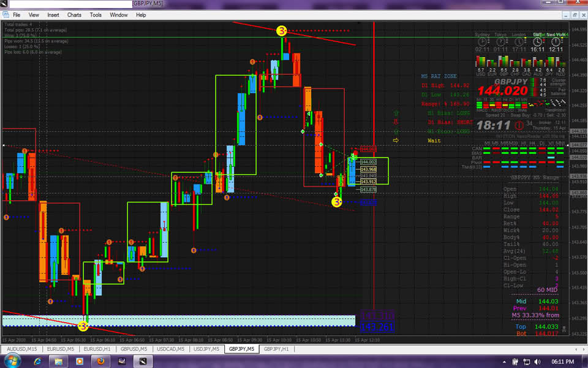Click the yellow right arrow beside Wait
Viewport: 588px width, 368px height.
coord(396,140)
